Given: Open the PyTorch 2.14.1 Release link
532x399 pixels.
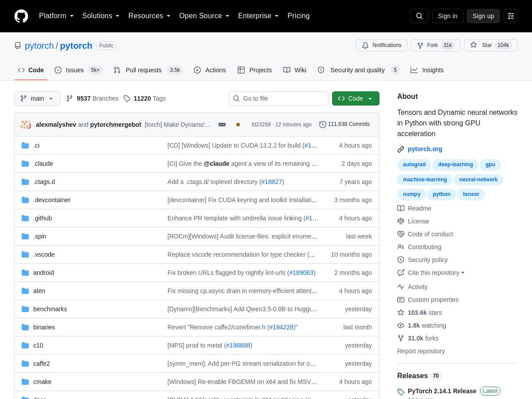Looking at the screenshot, I should [442, 391].
